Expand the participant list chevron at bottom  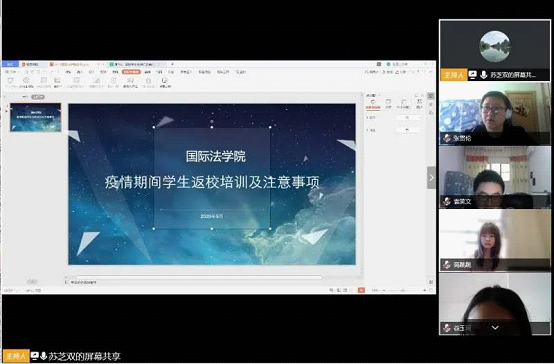(495, 328)
